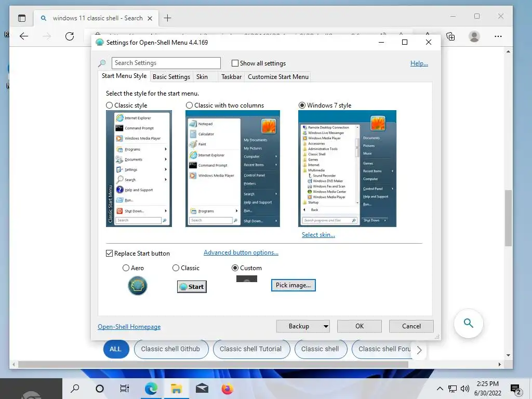Open the volume speaker tray icon
Viewport: 532px width, 399px height.
pos(465,389)
